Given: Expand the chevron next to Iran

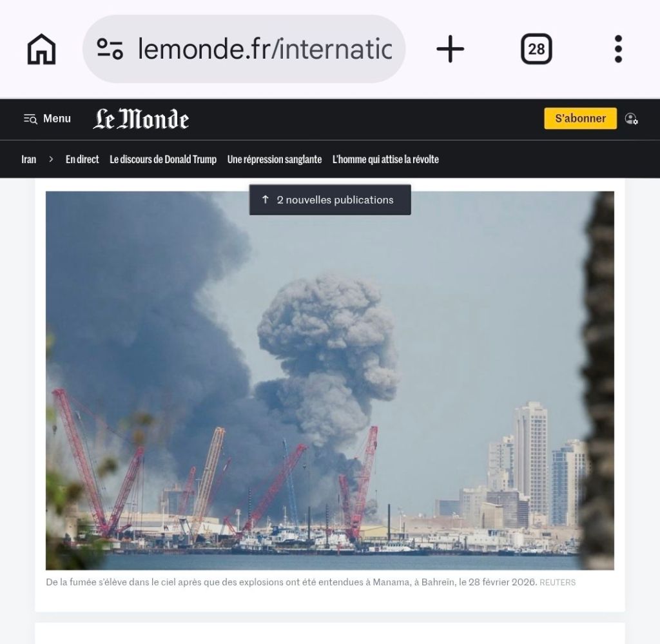Looking at the screenshot, I should pyautogui.click(x=51, y=159).
